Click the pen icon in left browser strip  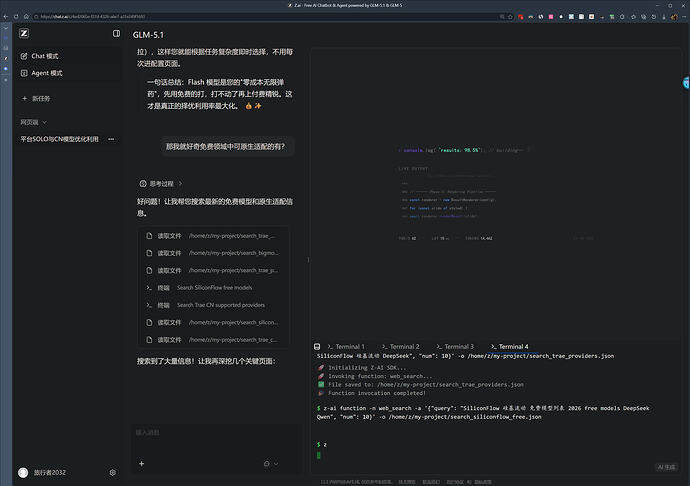[6, 59]
